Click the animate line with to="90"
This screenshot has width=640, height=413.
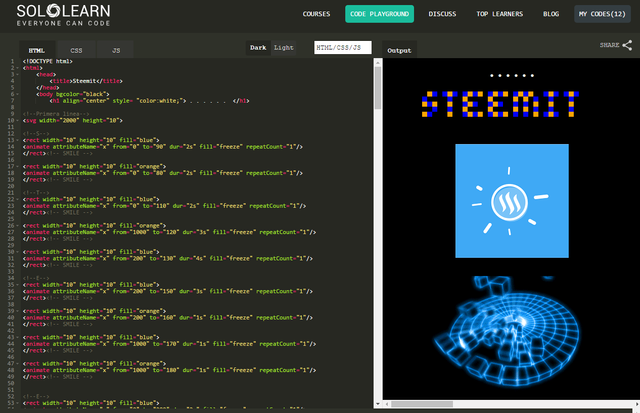tap(163, 147)
